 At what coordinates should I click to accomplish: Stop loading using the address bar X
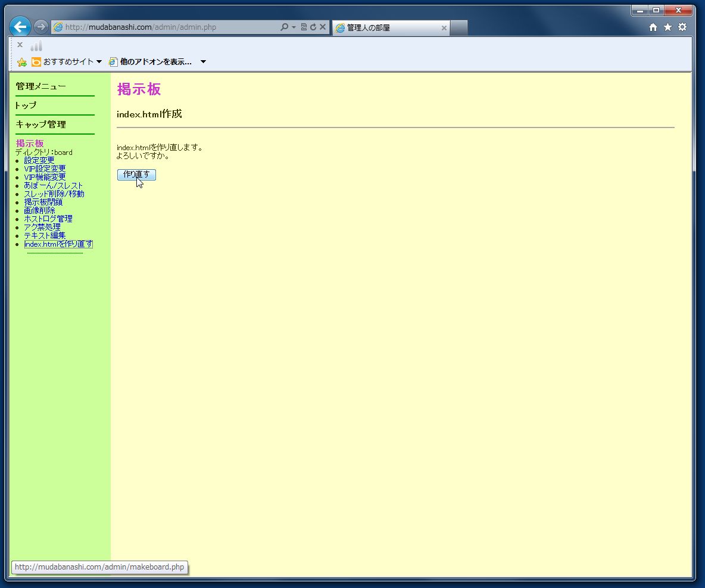(x=322, y=27)
